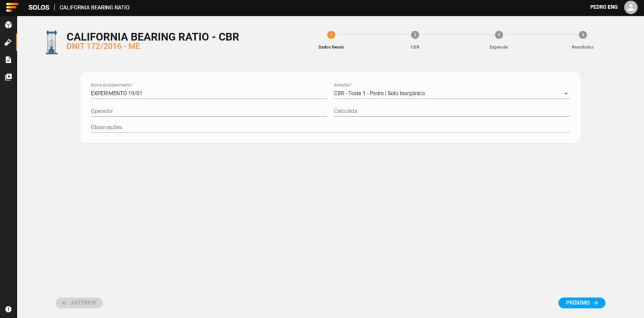Select the Calculista input field
Viewport: 644px width, 318px height.
(451, 111)
